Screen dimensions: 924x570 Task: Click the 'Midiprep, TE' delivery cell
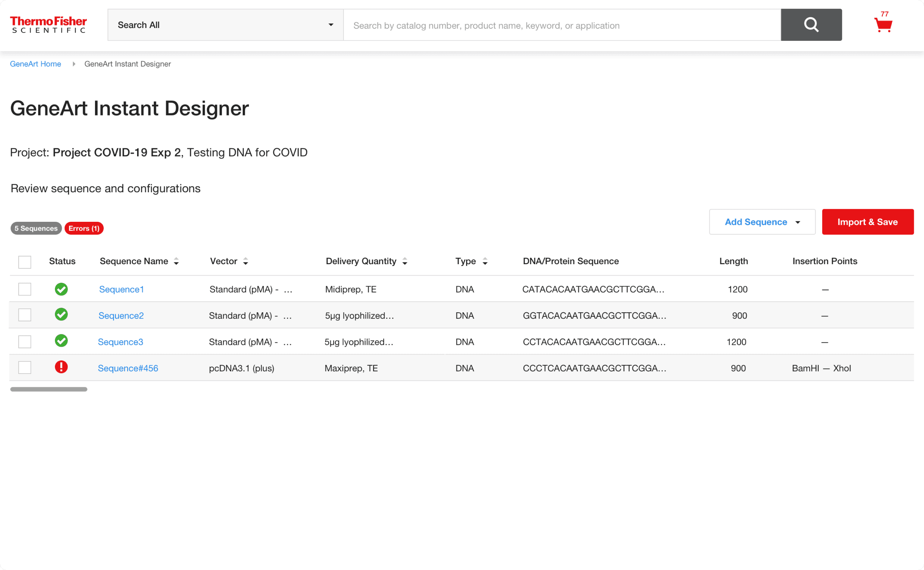(351, 290)
